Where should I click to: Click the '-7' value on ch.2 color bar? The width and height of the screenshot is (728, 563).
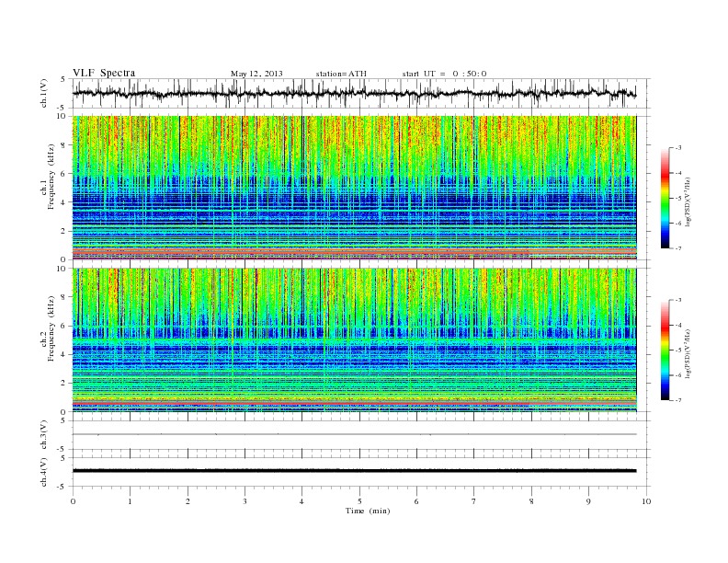(677, 400)
